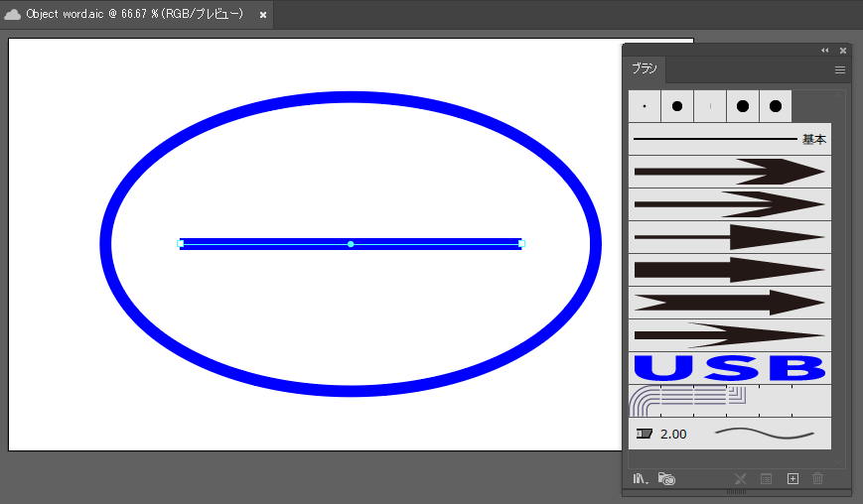The height and width of the screenshot is (504, 863).
Task: Open the Libraries panel folder icon
Action: pos(666,479)
